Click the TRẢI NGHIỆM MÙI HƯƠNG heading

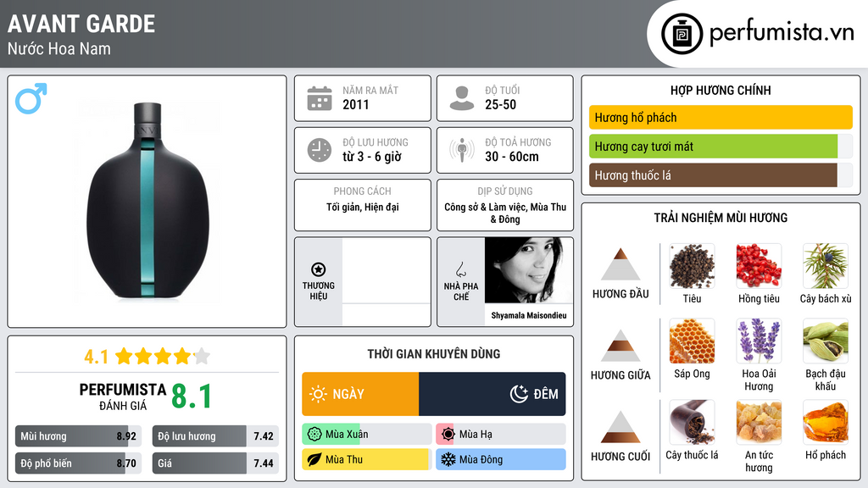click(x=721, y=218)
